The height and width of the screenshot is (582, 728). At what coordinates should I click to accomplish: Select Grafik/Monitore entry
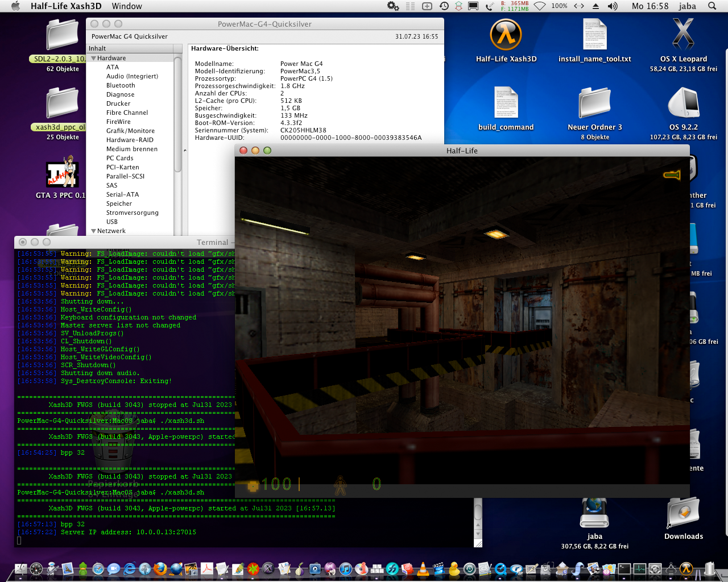130,131
